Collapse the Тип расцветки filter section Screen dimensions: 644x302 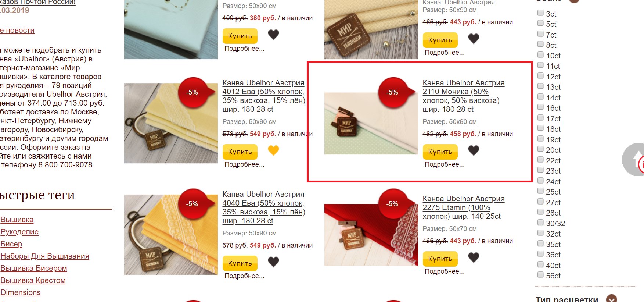click(611, 299)
